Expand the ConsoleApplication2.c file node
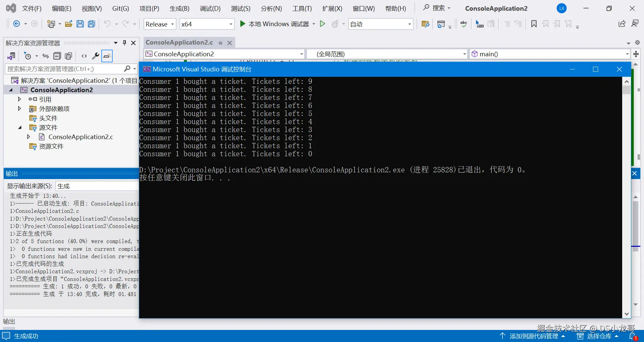This screenshot has width=644, height=342. tap(29, 137)
